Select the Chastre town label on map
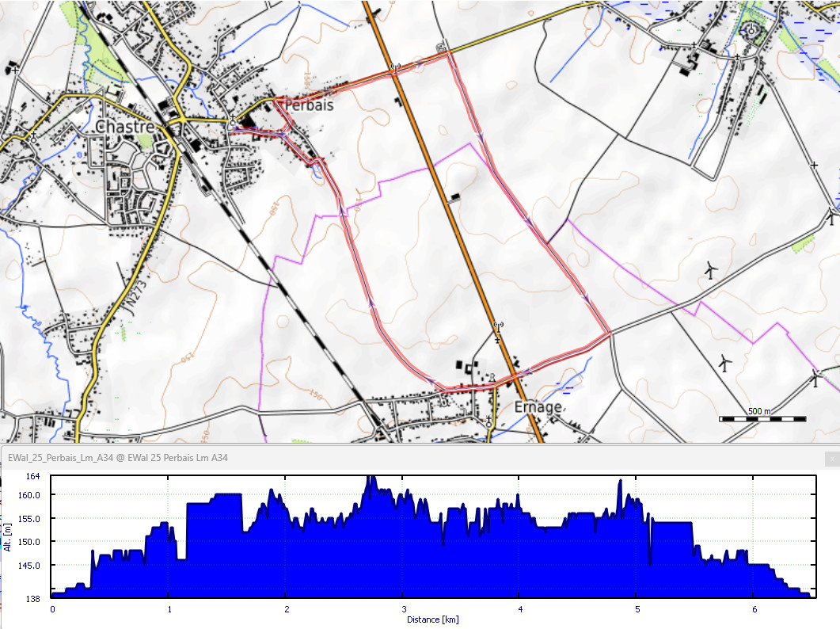The image size is (840, 629). click(x=124, y=127)
